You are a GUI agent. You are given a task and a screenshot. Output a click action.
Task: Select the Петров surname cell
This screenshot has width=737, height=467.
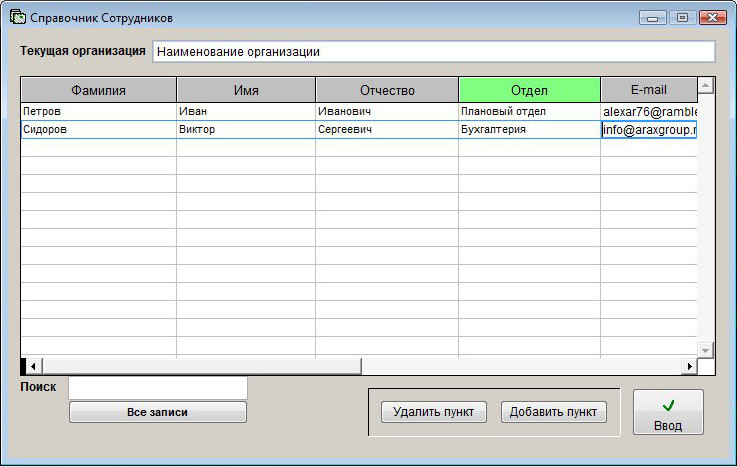click(x=99, y=112)
